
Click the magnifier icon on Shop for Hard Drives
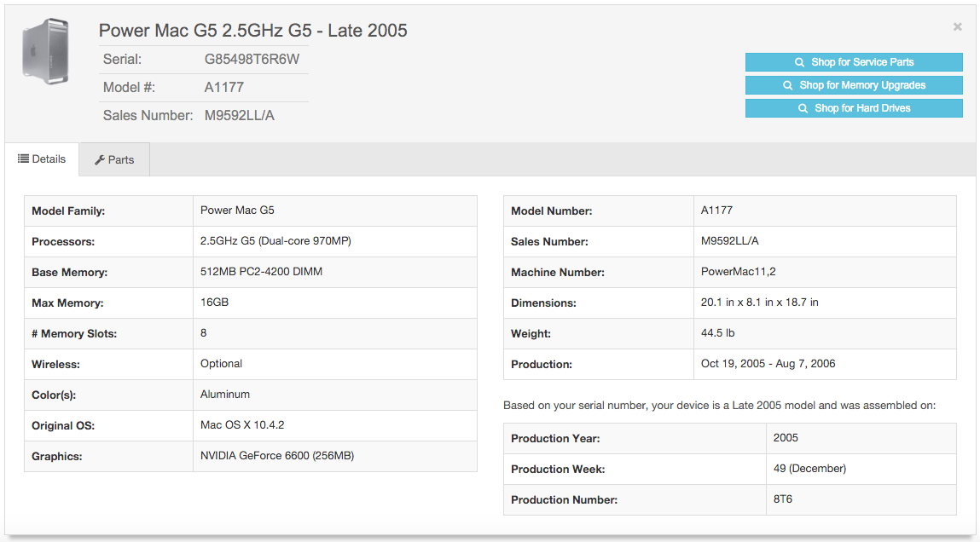coord(803,108)
